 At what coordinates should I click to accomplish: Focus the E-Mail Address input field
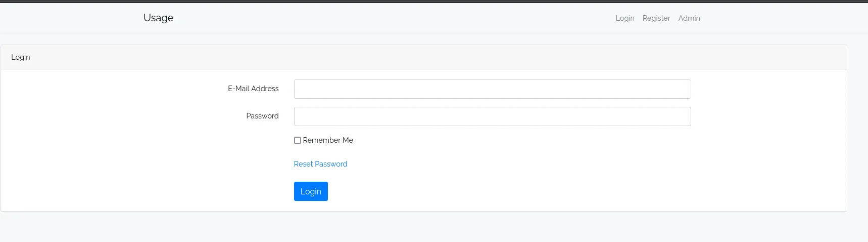coord(492,89)
